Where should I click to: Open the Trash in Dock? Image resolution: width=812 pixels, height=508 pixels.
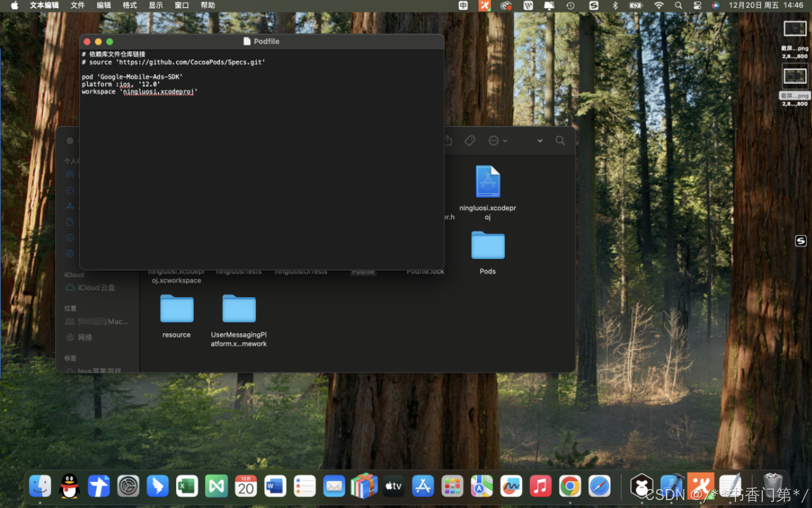(x=773, y=486)
